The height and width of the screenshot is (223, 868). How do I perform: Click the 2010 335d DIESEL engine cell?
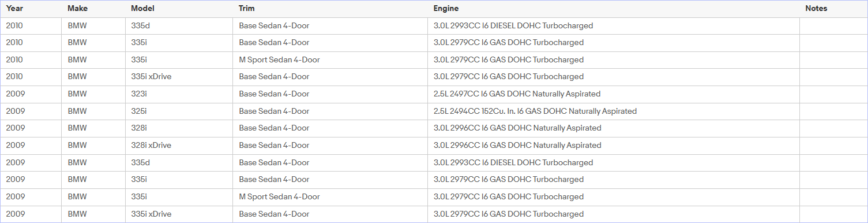tap(613, 25)
